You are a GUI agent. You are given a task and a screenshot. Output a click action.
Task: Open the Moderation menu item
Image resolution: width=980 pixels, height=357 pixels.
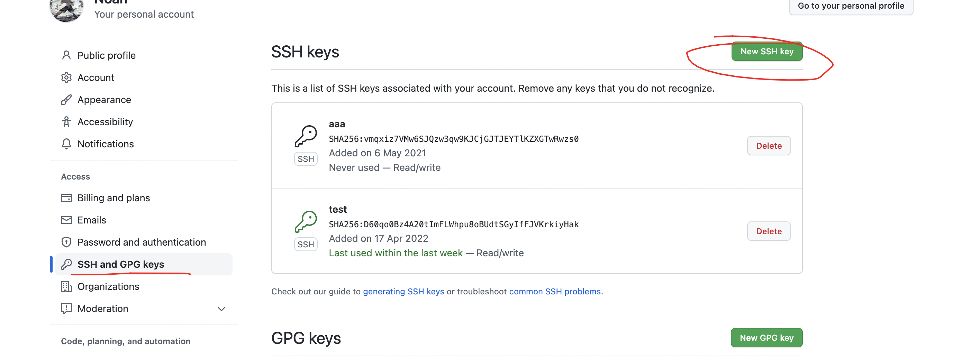click(x=103, y=308)
